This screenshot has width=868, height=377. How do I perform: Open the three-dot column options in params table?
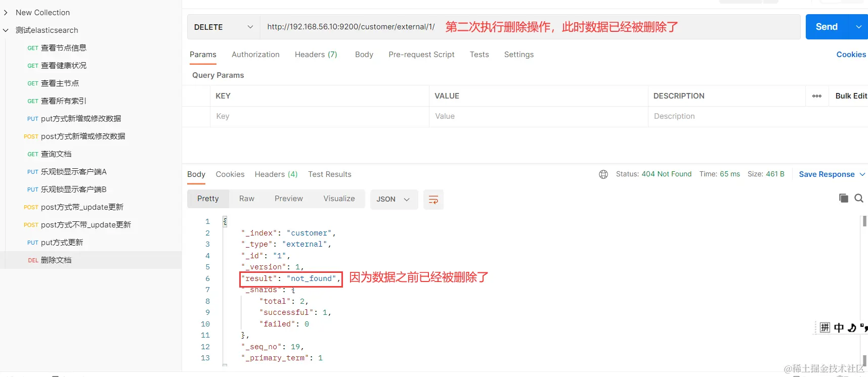click(x=817, y=96)
